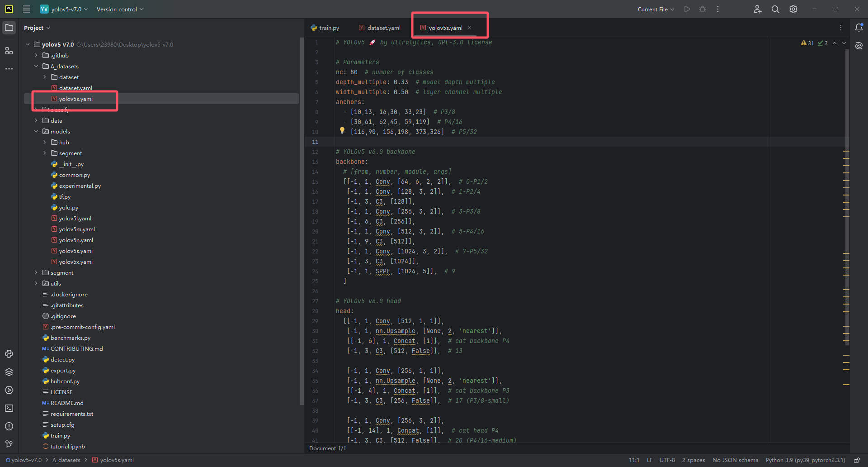Open the Project tool window icon
Image resolution: width=868 pixels, height=467 pixels.
(9, 28)
